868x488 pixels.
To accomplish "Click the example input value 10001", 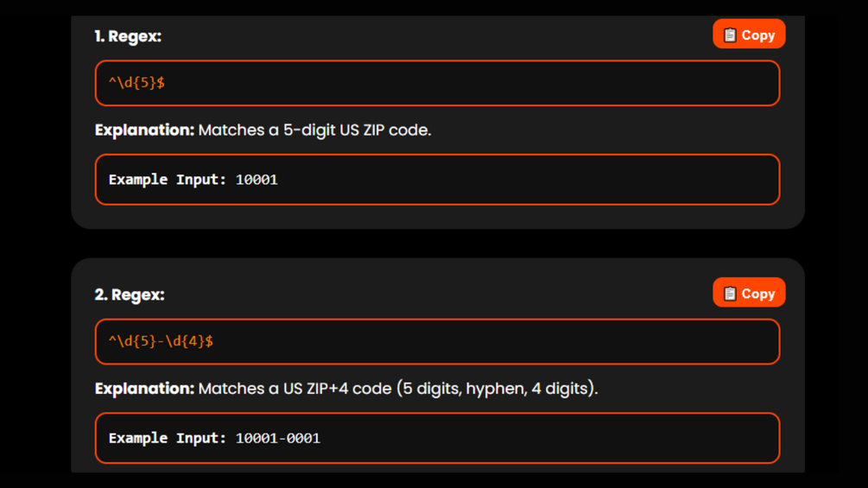I will (257, 180).
